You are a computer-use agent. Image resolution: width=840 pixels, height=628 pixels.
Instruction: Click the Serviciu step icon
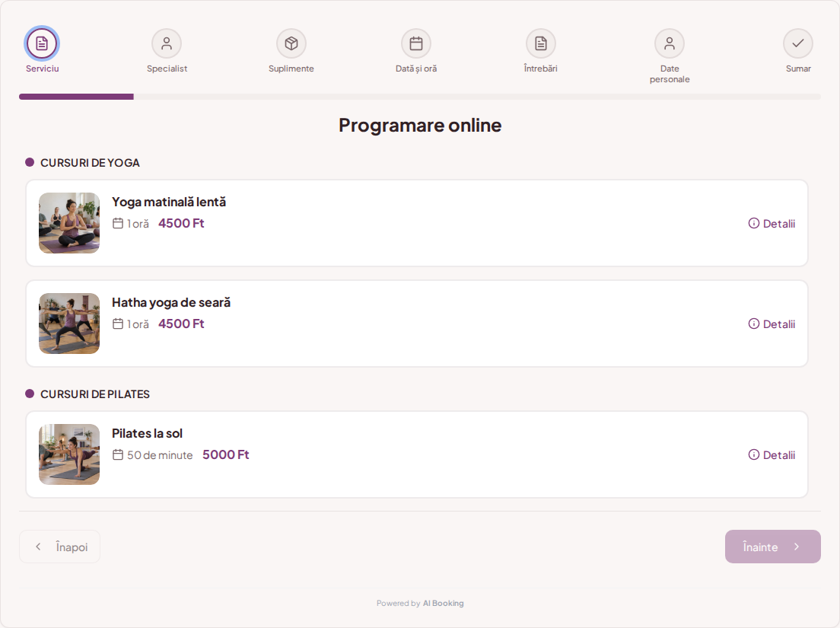coord(42,43)
